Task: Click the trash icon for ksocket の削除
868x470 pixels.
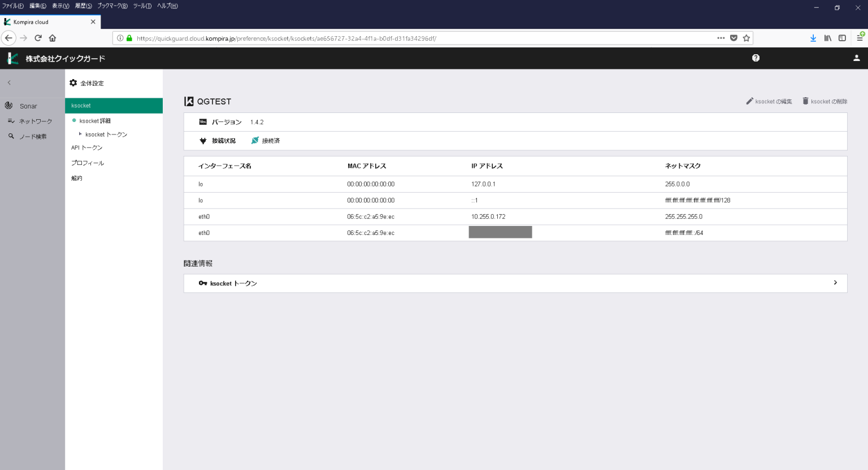Action: (805, 102)
